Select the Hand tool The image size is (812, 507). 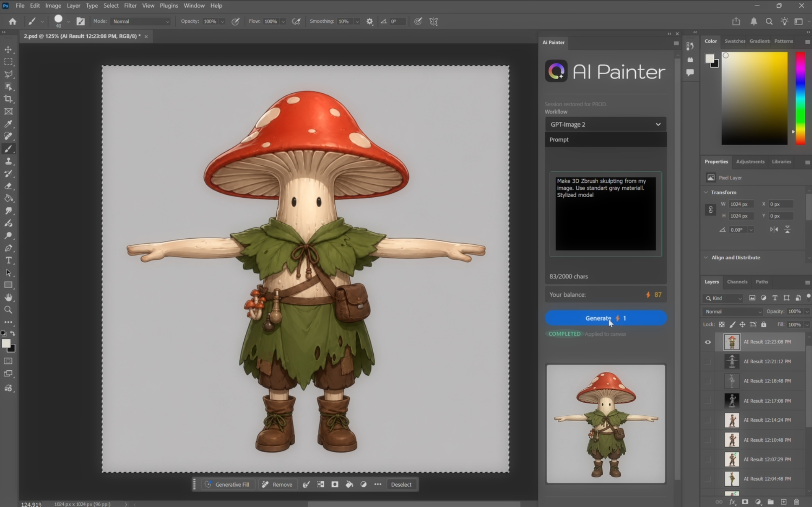click(x=8, y=298)
